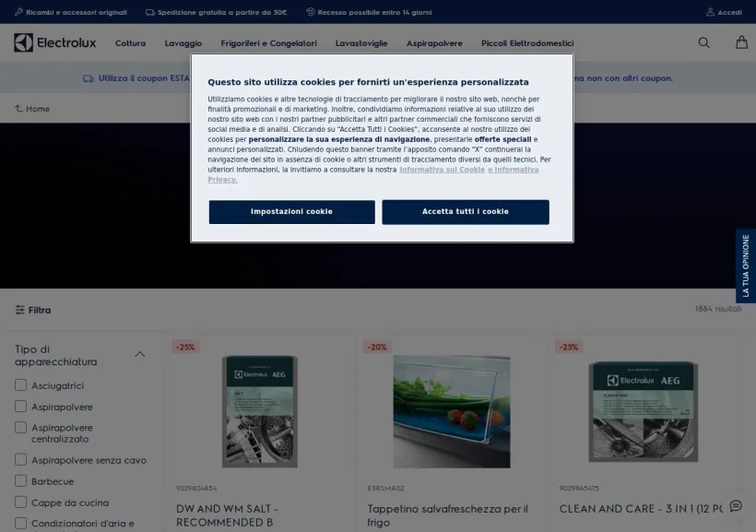Open the Aspirapolvere navigation menu

[x=434, y=43]
